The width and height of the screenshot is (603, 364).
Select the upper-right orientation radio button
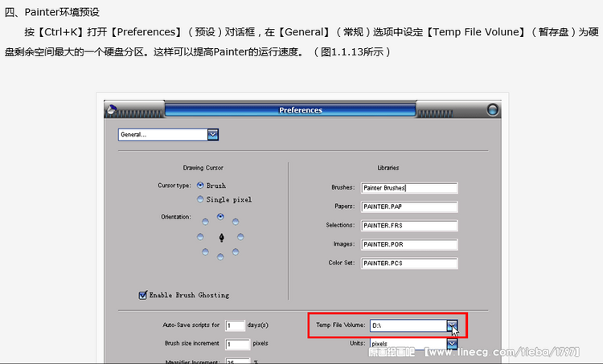(x=236, y=222)
